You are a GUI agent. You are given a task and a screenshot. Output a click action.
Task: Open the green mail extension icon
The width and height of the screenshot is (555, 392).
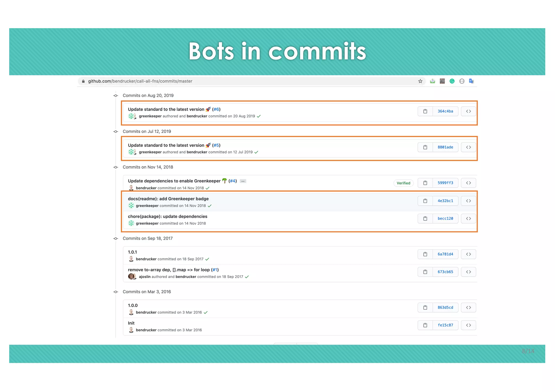[x=433, y=81]
